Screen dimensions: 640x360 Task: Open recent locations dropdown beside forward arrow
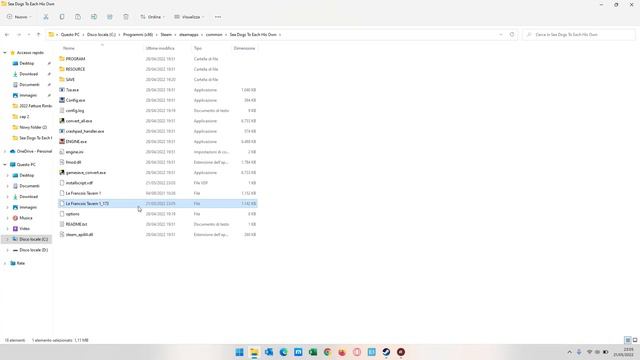point(29,35)
